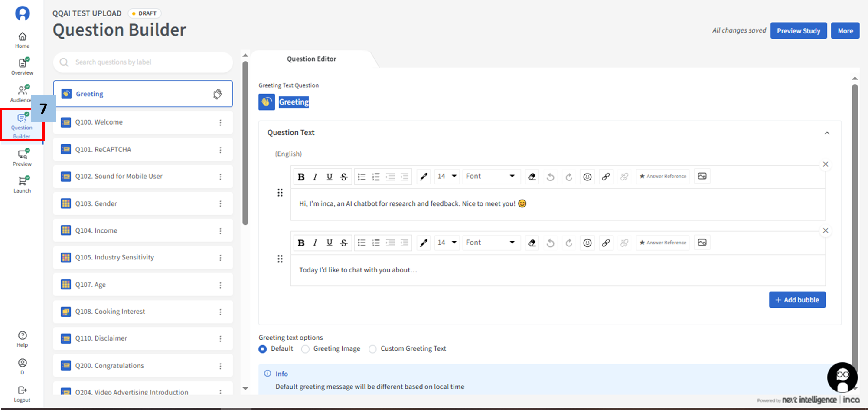The image size is (868, 410).
Task: Select the Question Editor tab
Action: [x=311, y=59]
